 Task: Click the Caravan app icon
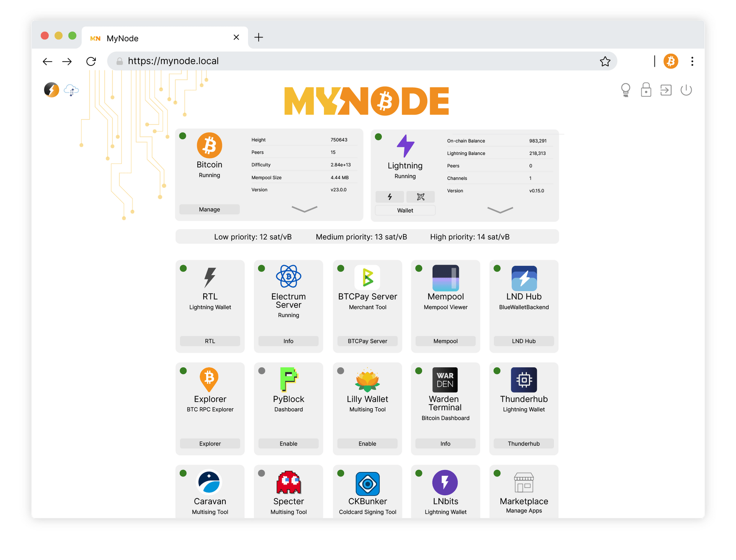coord(209,482)
